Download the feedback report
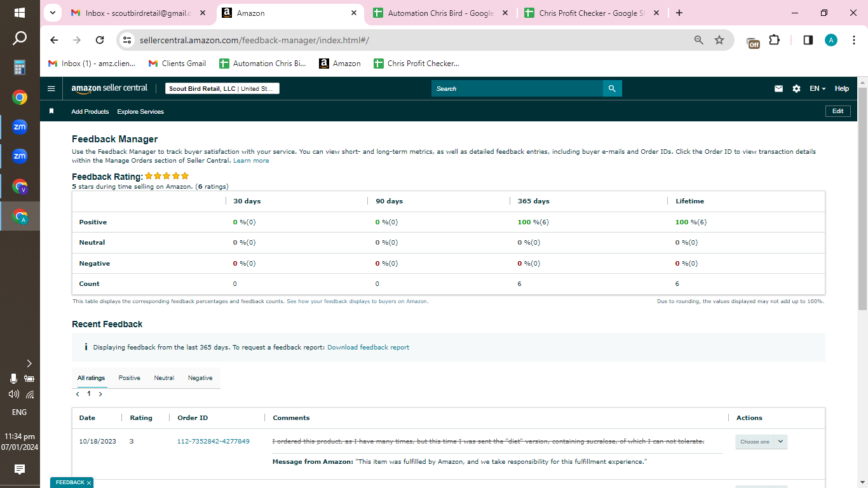Screen dimensions: 868x488 [x=368, y=348]
